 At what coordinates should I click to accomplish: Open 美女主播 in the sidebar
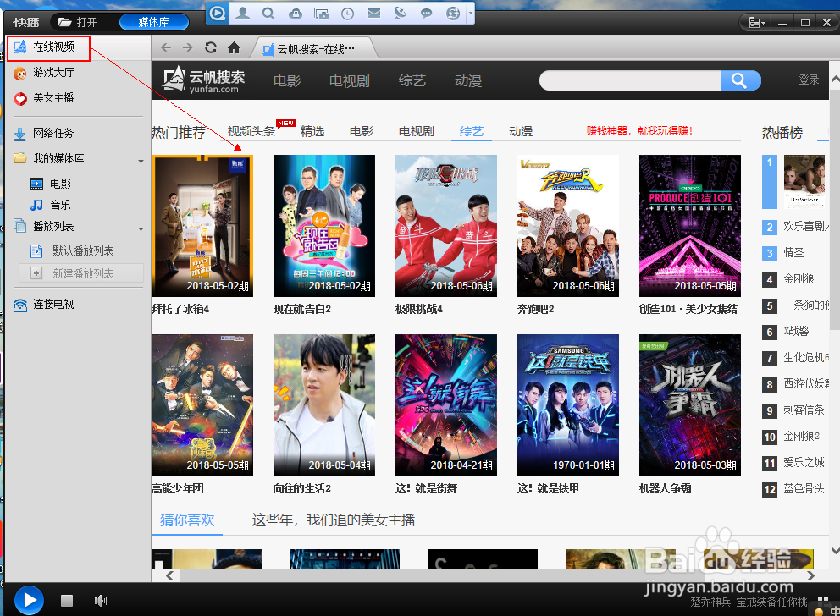click(x=45, y=98)
